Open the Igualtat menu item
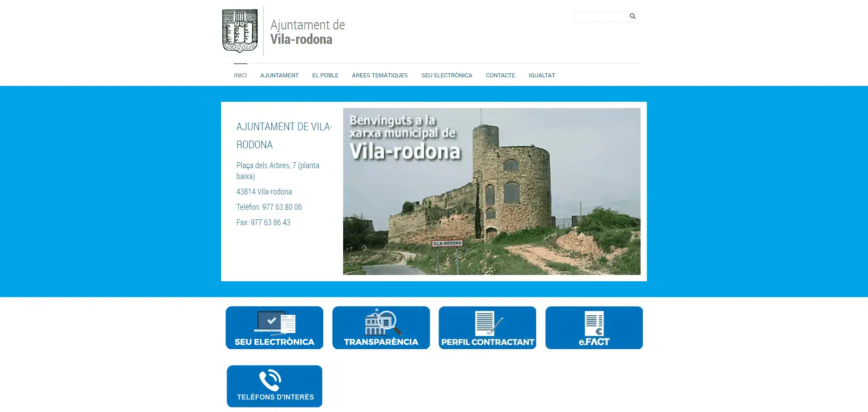Viewport: 868px width, 412px height. [542, 76]
